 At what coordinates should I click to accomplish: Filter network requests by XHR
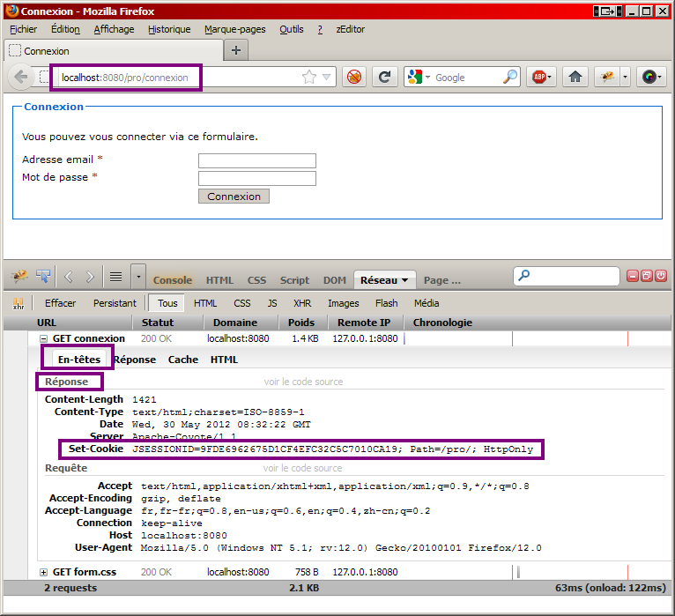point(302,303)
